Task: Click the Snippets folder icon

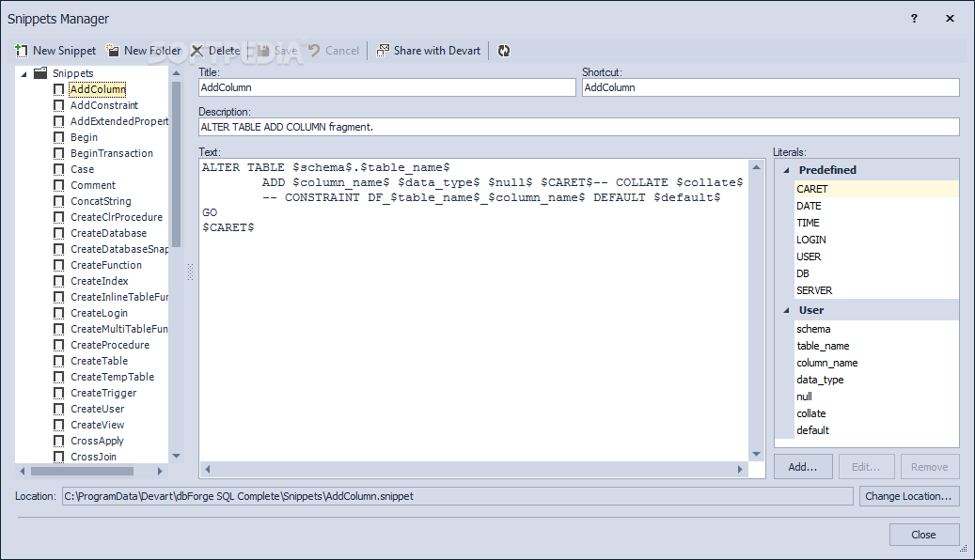Action: (x=40, y=73)
